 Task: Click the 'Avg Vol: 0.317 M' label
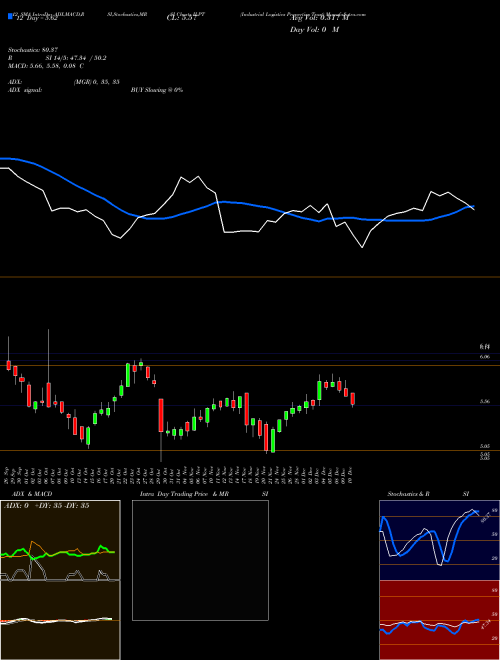point(319,18)
